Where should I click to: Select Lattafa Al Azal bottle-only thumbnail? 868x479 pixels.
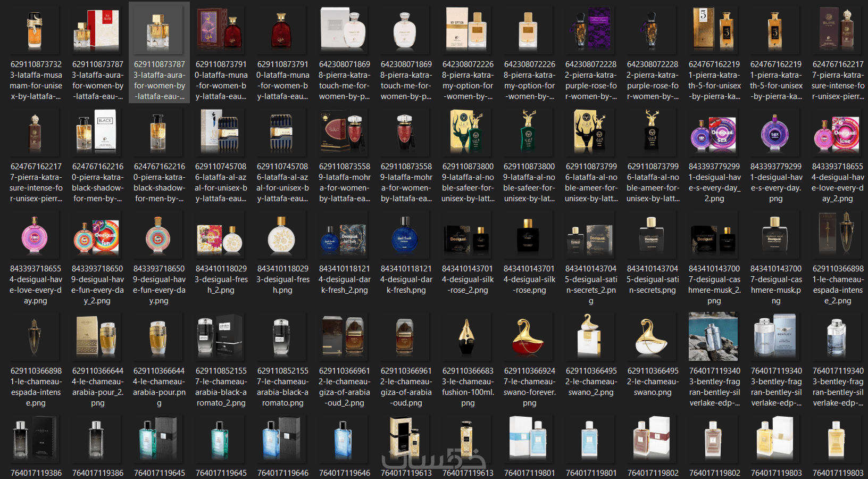coord(282,132)
